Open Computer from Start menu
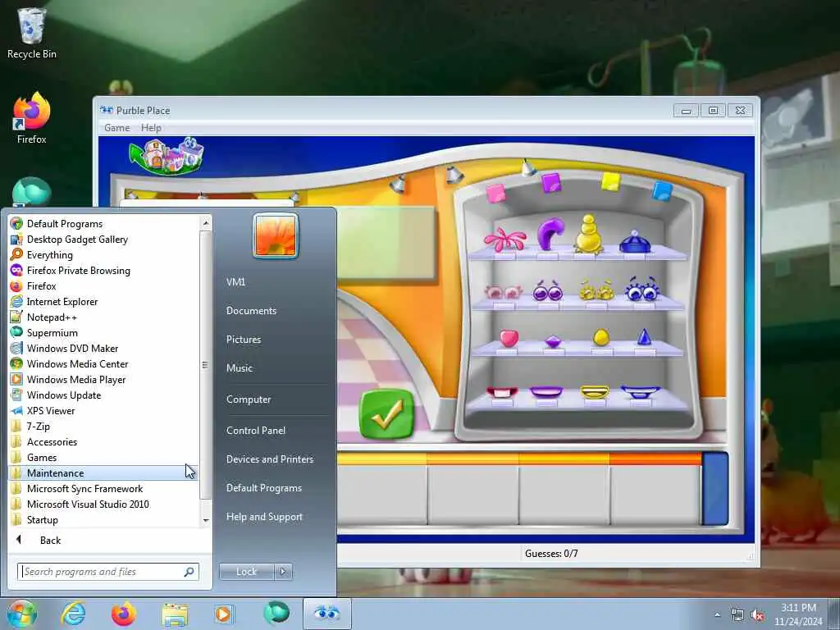Screen dimensions: 840x630 [x=249, y=399]
